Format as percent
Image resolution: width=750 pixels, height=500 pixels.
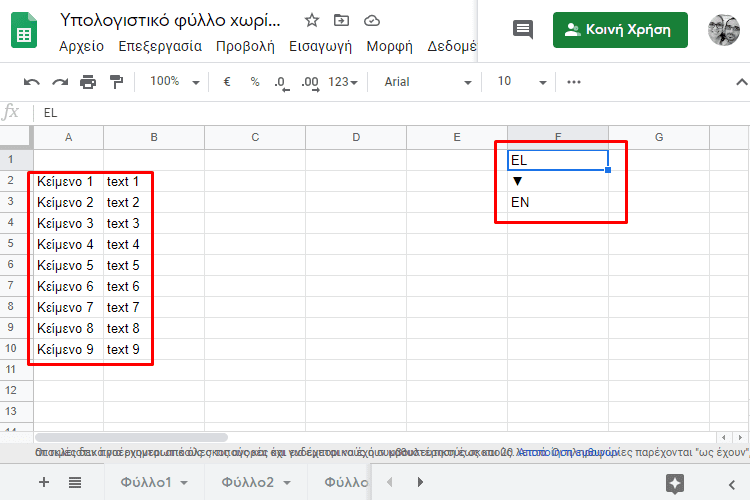tap(255, 82)
